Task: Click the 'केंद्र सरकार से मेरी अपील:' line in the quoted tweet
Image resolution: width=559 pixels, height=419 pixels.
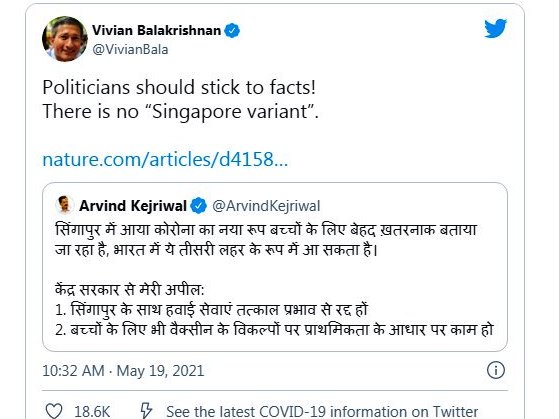Action: click(130, 289)
